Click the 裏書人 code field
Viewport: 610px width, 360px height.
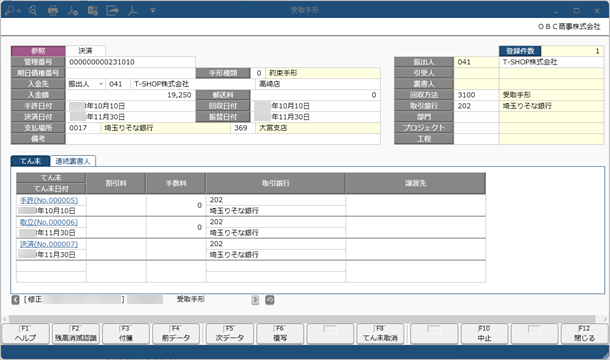[476, 84]
